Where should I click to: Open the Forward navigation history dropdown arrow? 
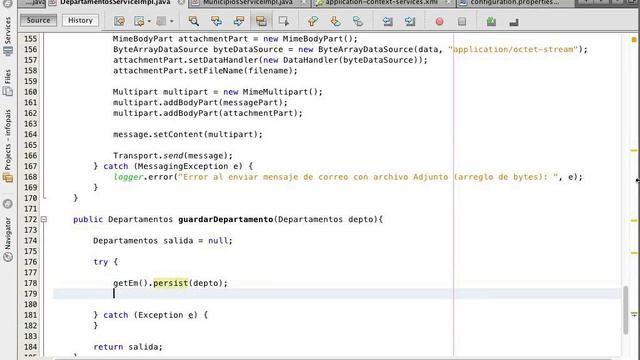tap(171, 21)
